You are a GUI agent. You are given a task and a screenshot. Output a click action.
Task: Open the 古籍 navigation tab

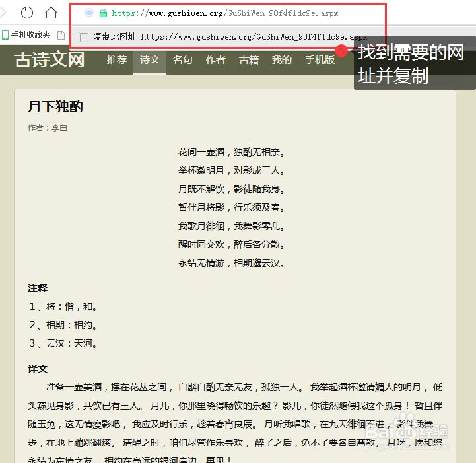(x=249, y=60)
